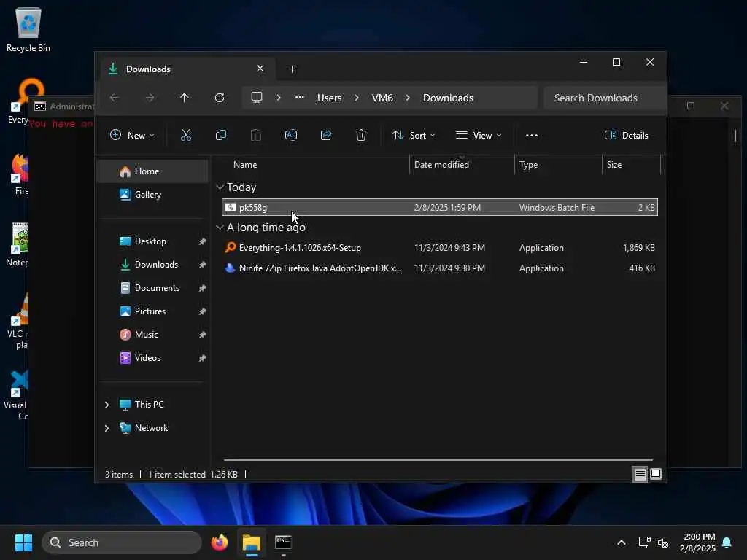Click the Search Downloads field
The width and height of the screenshot is (747, 560).
[605, 98]
